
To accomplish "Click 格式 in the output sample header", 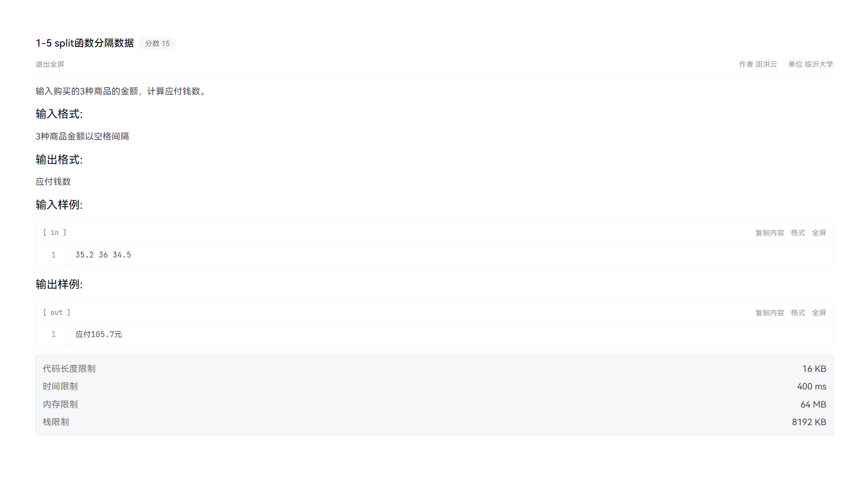I will tap(797, 313).
